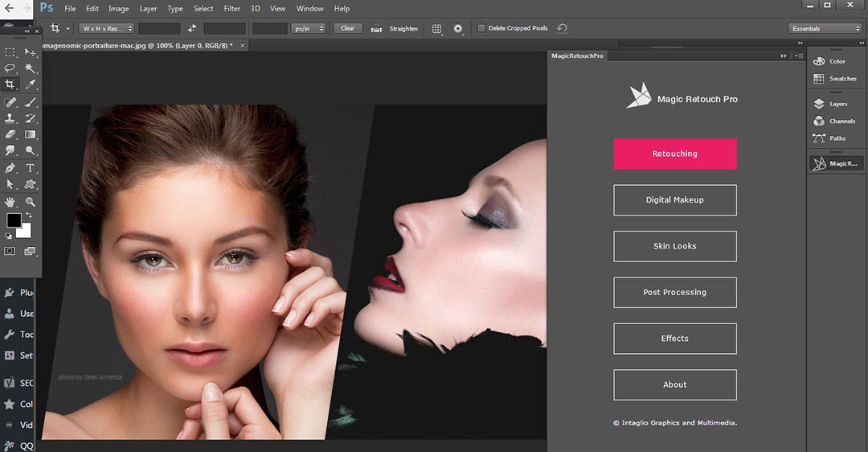Image resolution: width=868 pixels, height=452 pixels.
Task: Expand the right icon panel dock
Action: click(862, 43)
